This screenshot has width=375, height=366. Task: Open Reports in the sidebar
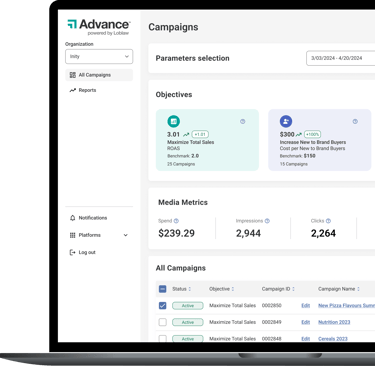pyautogui.click(x=87, y=90)
